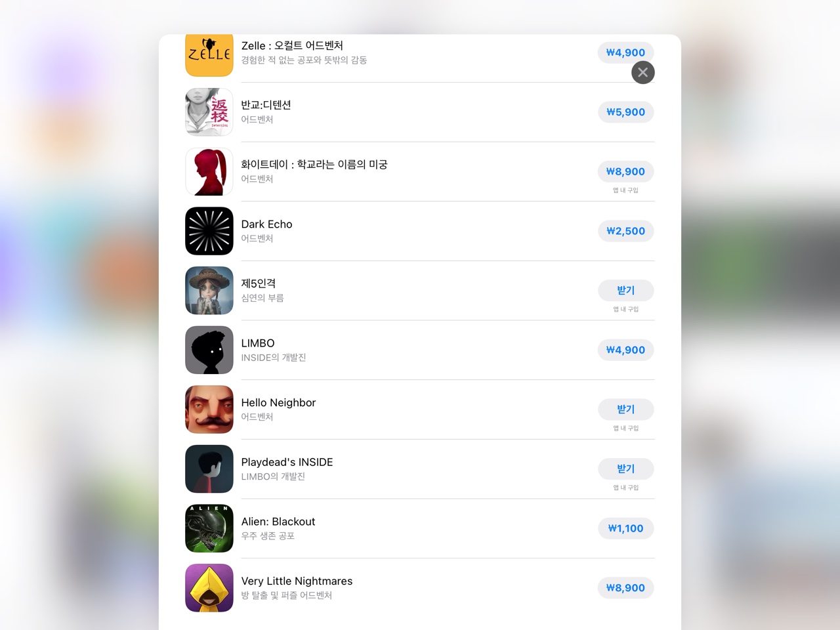Get Hello Neighbor with 받기 button
The image size is (840, 630).
click(625, 409)
